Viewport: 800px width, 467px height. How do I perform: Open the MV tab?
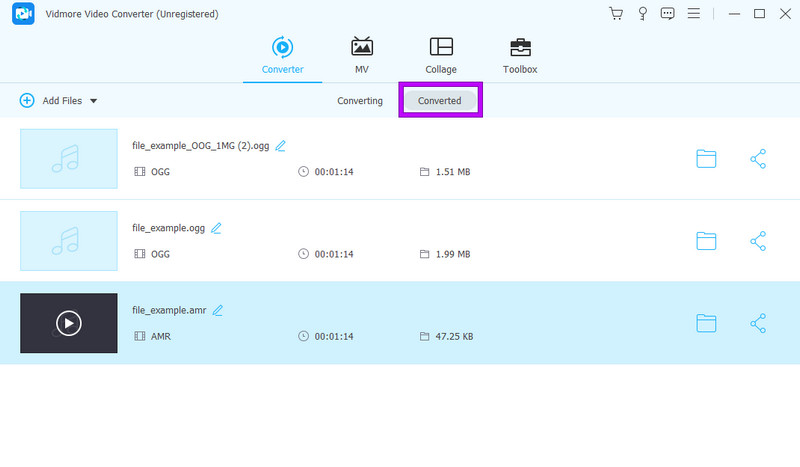pyautogui.click(x=361, y=55)
